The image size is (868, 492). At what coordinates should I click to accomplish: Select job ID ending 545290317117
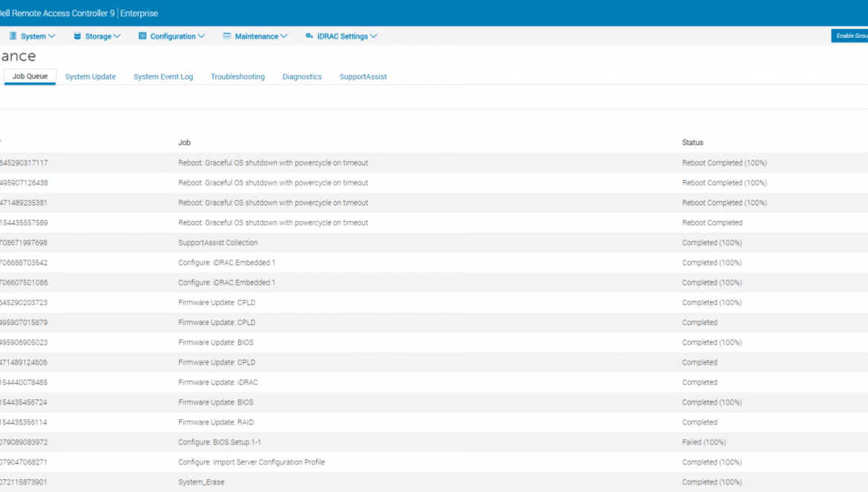[x=24, y=163]
